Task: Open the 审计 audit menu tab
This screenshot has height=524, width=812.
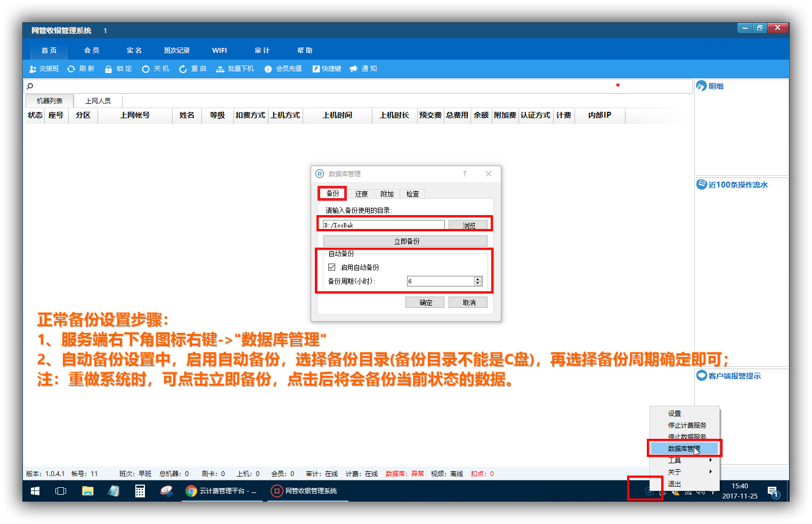Action: (x=262, y=50)
